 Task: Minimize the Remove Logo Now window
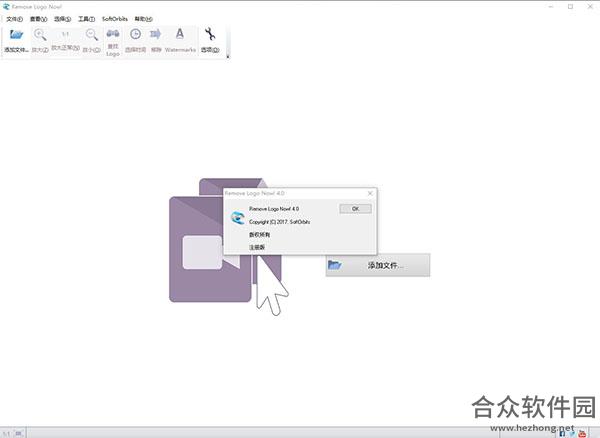551,7
